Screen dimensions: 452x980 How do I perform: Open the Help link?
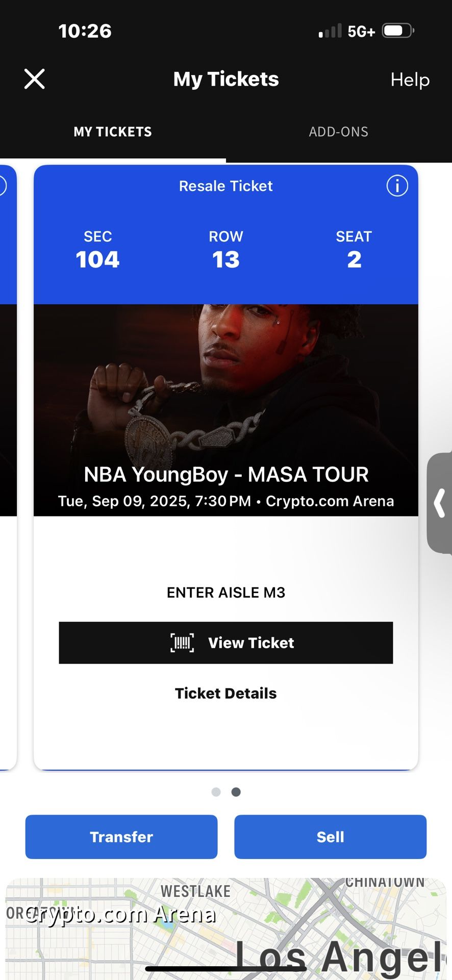pos(410,80)
